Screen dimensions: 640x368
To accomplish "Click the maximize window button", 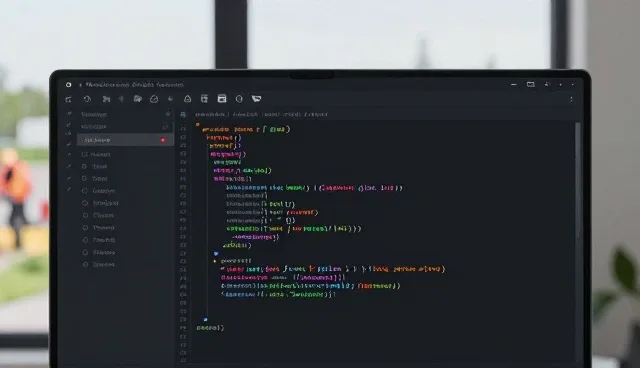I will point(530,84).
